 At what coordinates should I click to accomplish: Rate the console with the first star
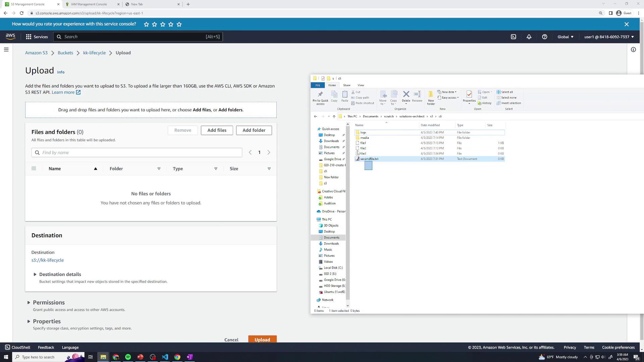coord(146,24)
